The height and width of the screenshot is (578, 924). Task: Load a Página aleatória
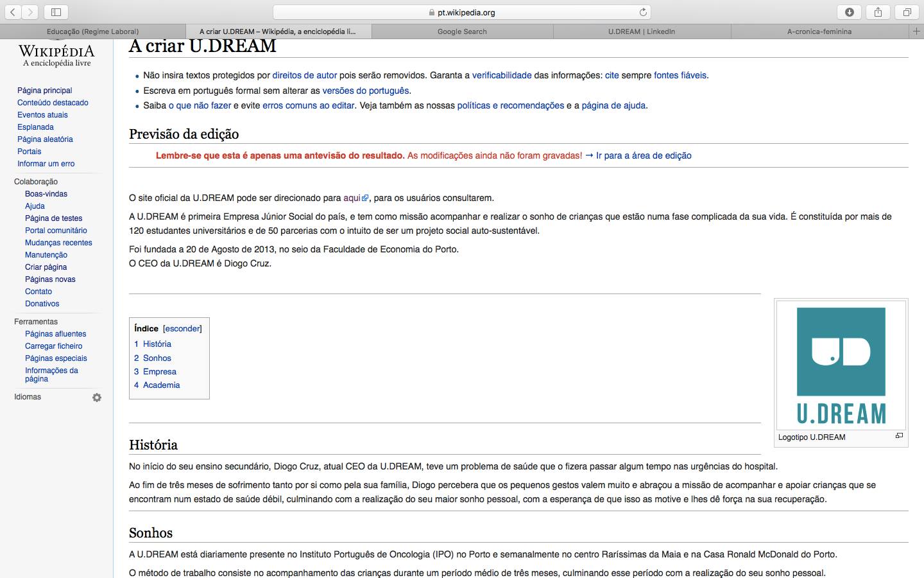[45, 139]
